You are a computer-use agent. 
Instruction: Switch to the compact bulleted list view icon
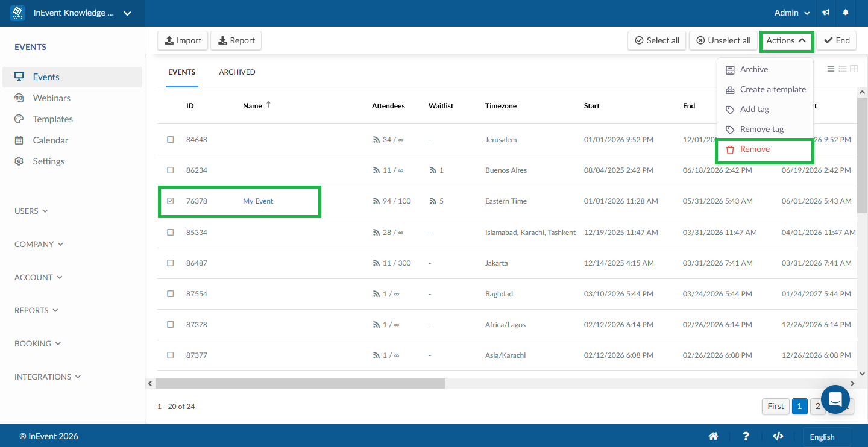[x=843, y=69]
